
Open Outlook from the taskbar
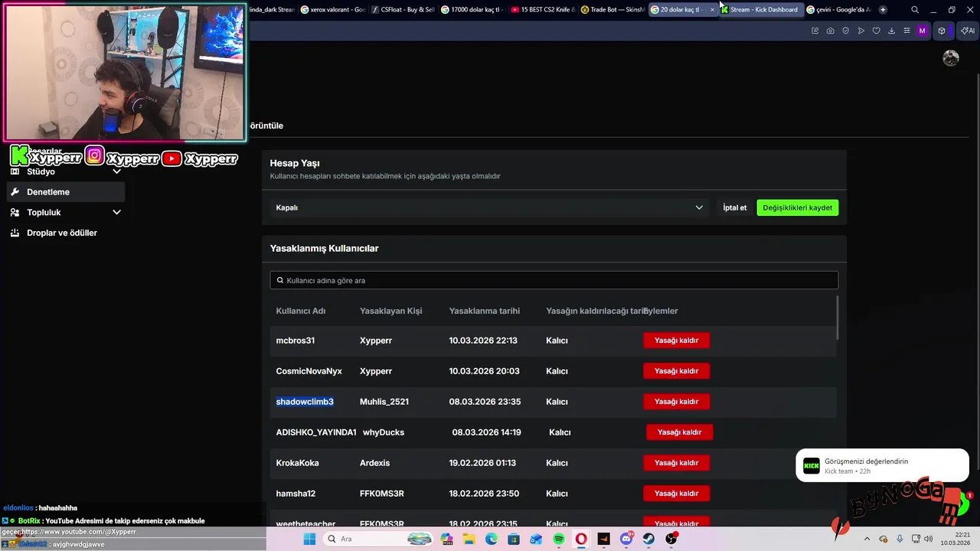(536, 539)
